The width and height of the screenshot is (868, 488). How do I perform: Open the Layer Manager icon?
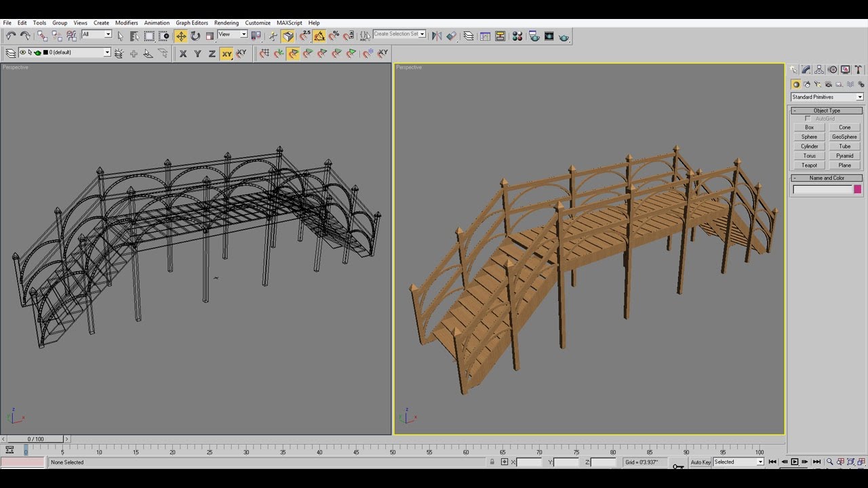coord(468,36)
